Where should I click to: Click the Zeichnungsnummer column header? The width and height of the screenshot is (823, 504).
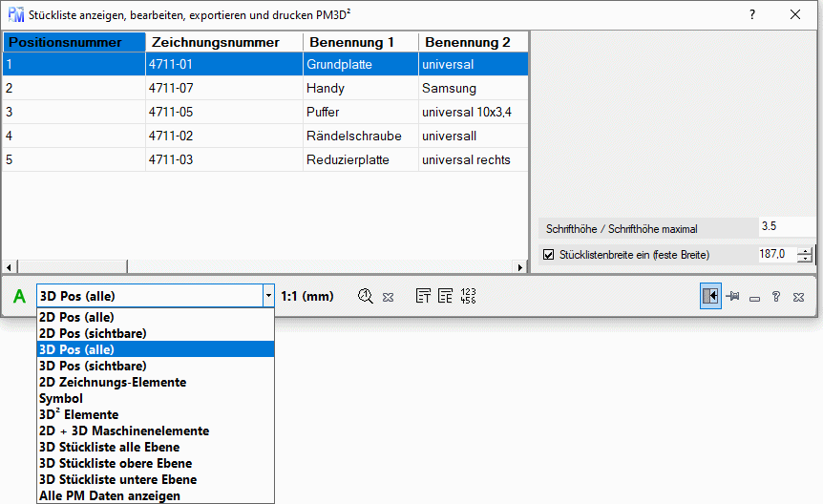[x=223, y=42]
